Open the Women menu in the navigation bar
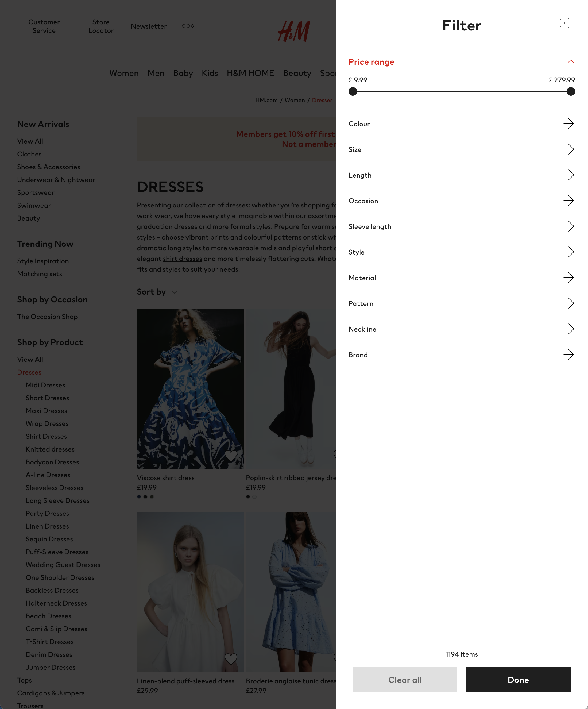 [124, 73]
